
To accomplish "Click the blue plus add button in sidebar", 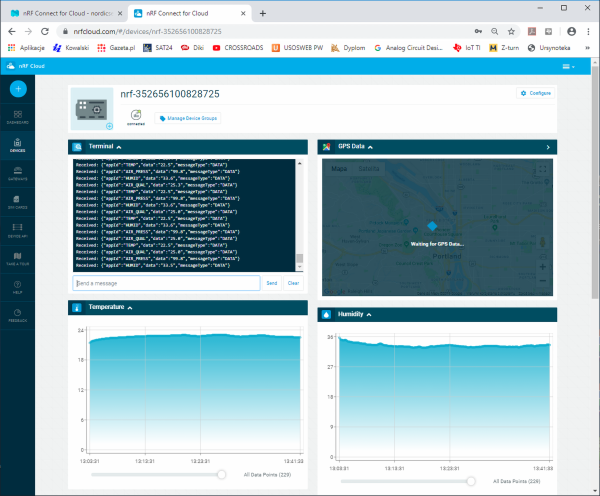I will pyautogui.click(x=18, y=89).
